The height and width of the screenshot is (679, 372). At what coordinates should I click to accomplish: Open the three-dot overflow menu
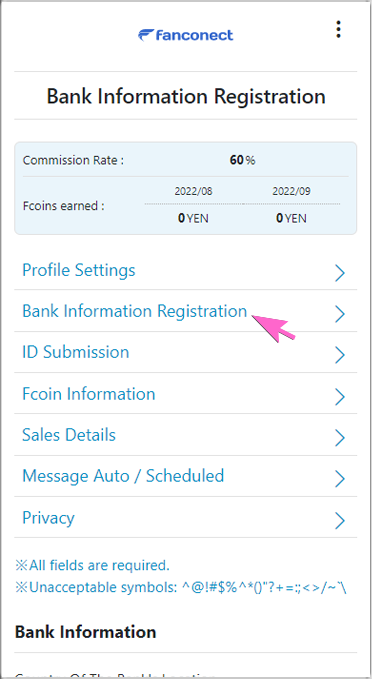coord(338,29)
